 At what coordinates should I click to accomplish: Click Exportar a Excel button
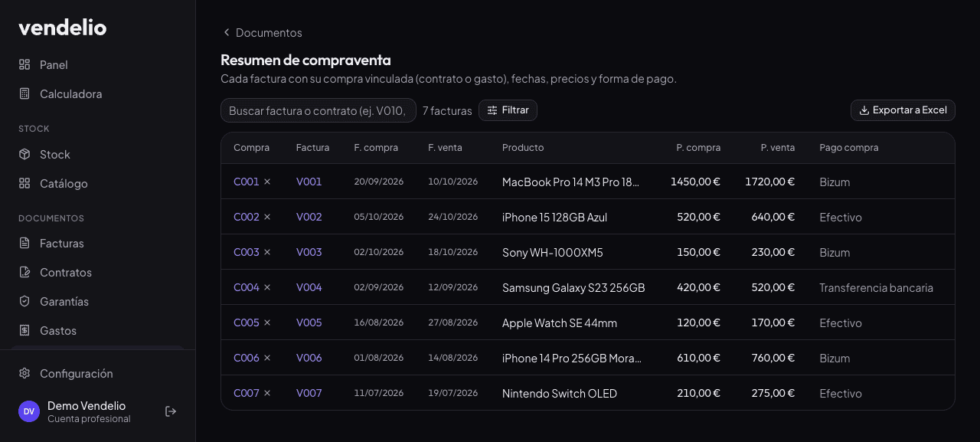click(903, 110)
